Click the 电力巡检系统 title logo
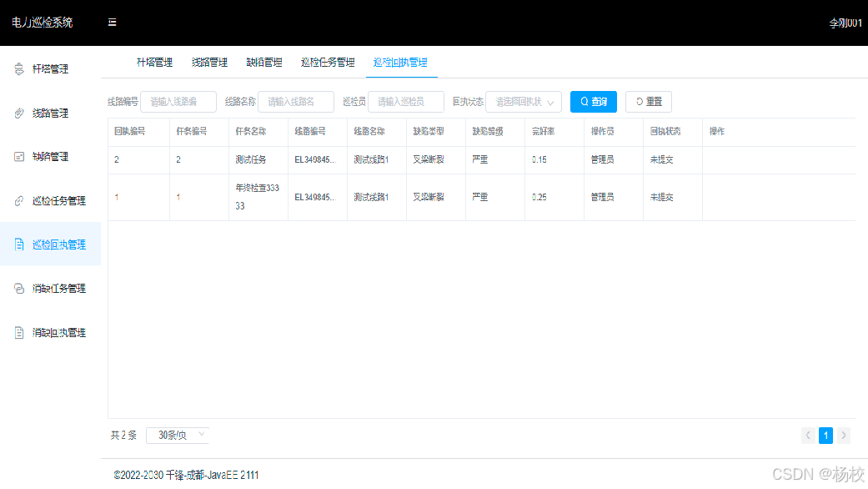 [x=42, y=23]
